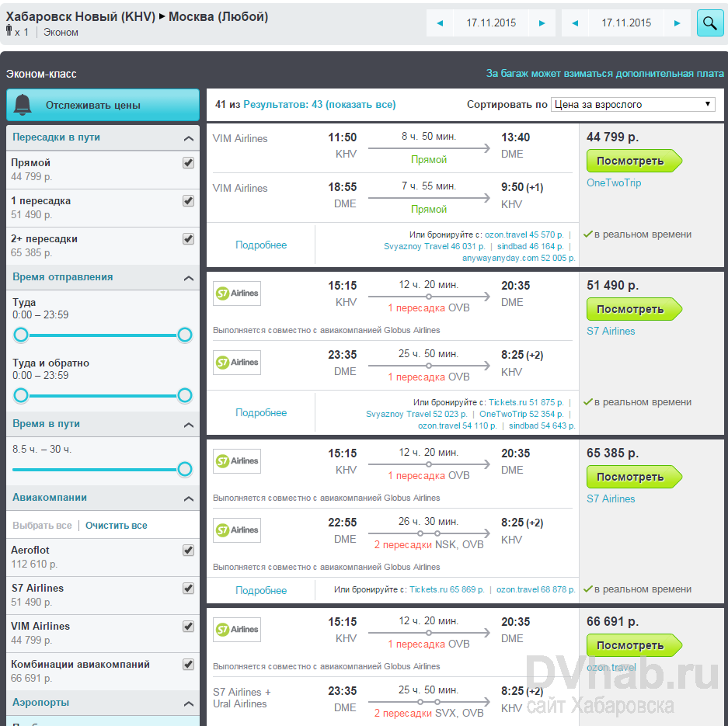This screenshot has width=728, height=726.
Task: Collapse the Время в пути section
Action: click(189, 425)
